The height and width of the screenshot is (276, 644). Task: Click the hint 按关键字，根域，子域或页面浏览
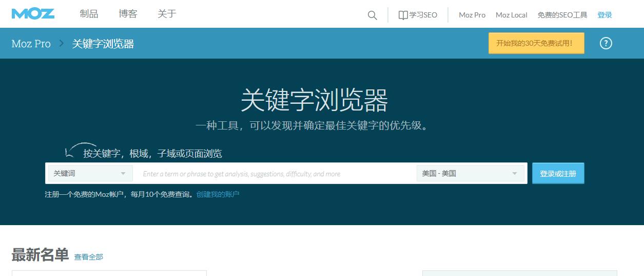tap(153, 153)
